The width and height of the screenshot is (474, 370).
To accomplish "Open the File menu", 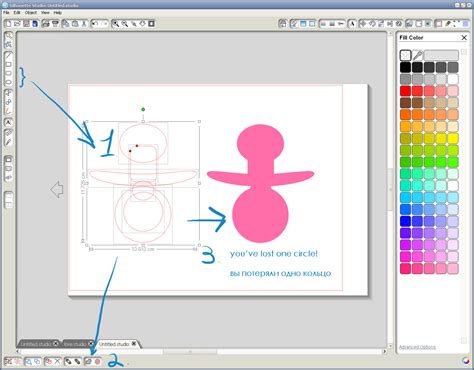I will (x=6, y=13).
